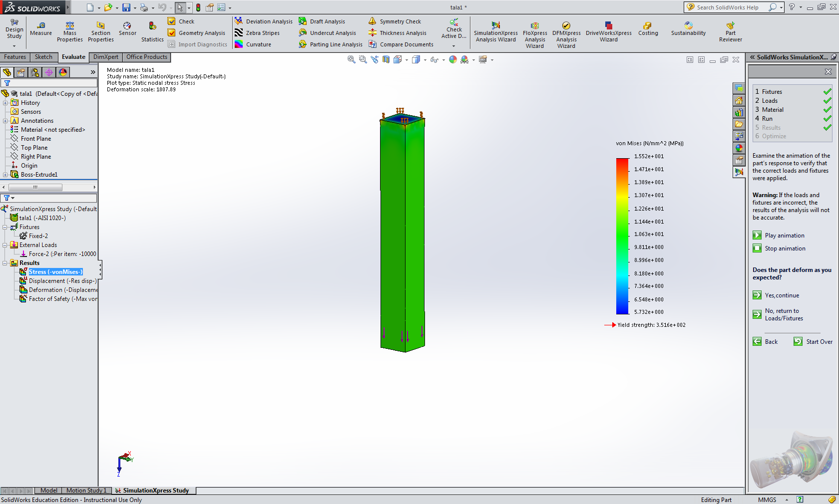The image size is (839, 504).
Task: Expand the Annotations tree node
Action: tap(5, 121)
